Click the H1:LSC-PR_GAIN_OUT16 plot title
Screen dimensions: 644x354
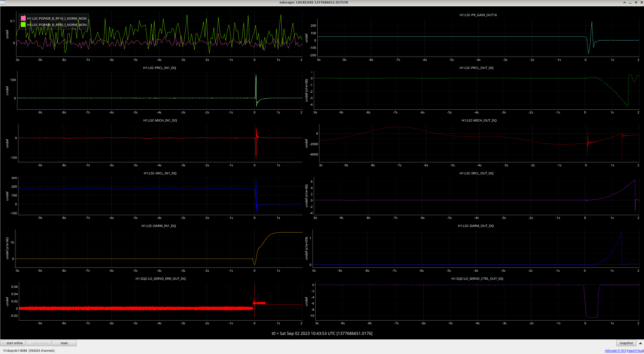[x=478, y=15]
